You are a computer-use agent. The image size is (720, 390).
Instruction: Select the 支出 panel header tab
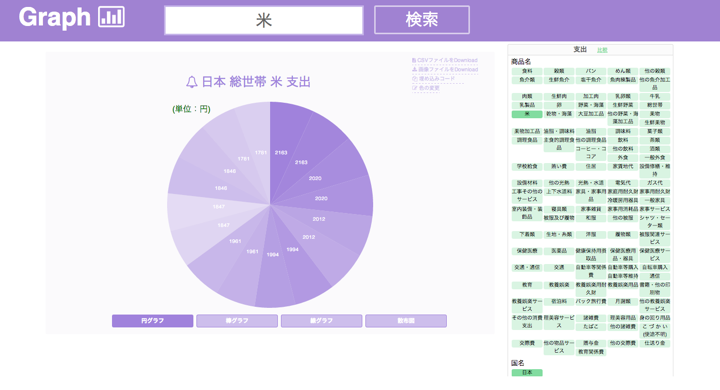pos(580,50)
